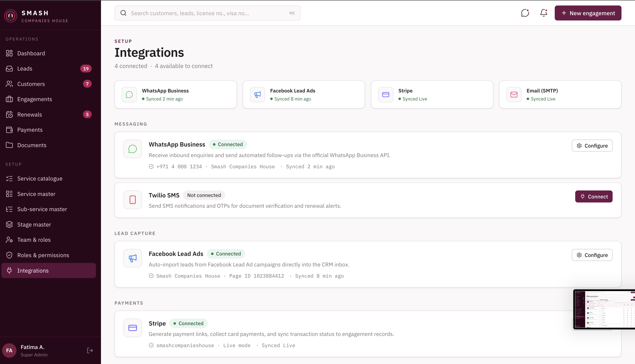Viewport: 635px width, 364px height.
Task: Open the WhatsApp Business summary card
Action: (x=175, y=95)
